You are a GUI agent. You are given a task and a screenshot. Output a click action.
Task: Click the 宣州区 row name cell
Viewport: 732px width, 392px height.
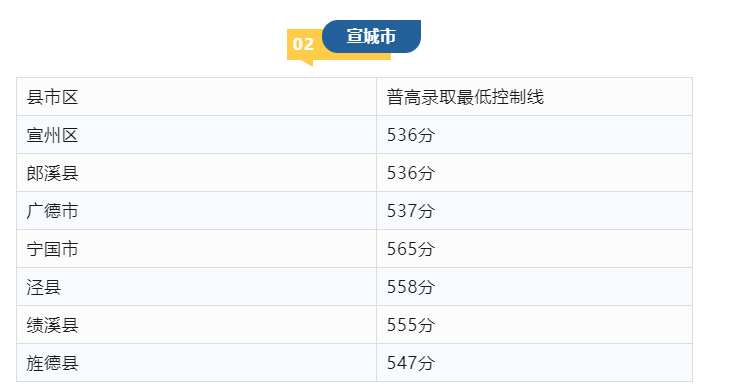click(197, 135)
